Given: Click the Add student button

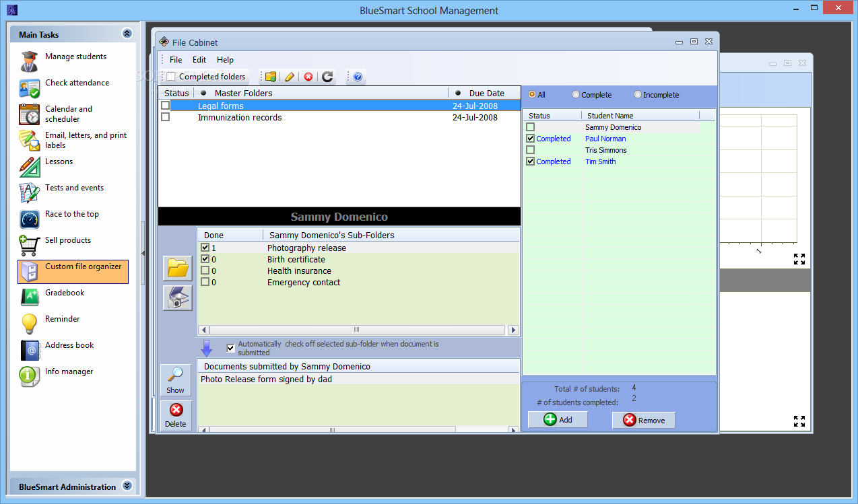Looking at the screenshot, I should pyautogui.click(x=558, y=420).
